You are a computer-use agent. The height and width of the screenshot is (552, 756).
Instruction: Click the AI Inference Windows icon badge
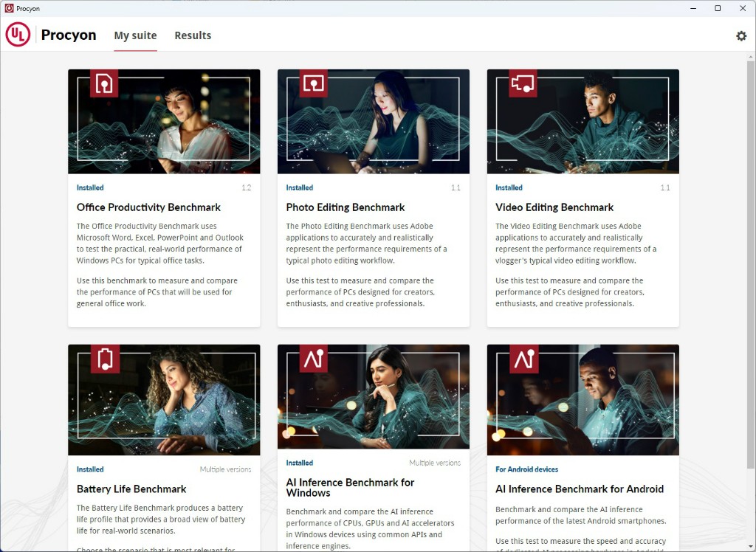tap(314, 358)
